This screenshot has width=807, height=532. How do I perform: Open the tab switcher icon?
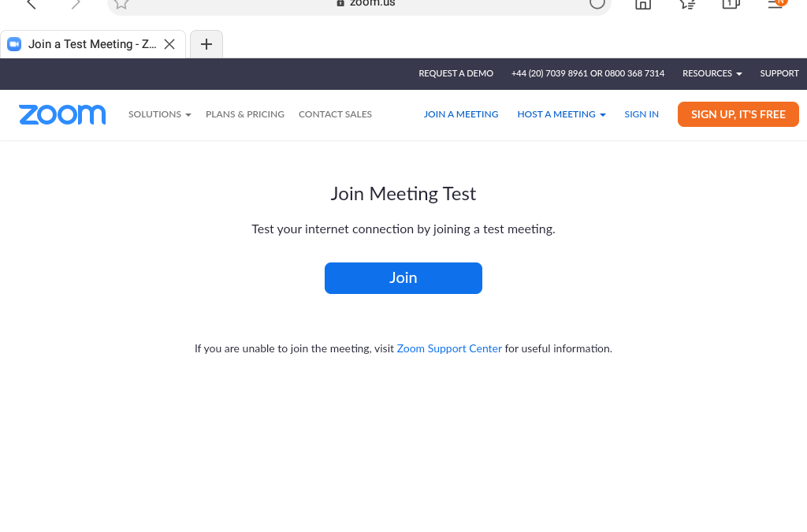pos(731,4)
